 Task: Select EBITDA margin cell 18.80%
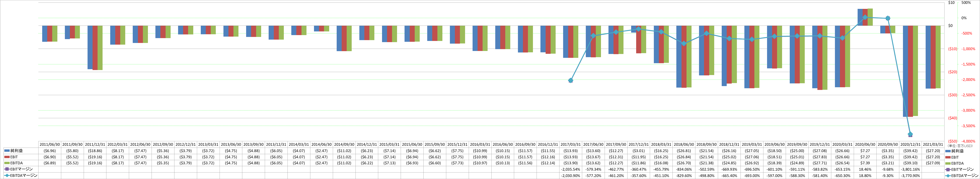point(865,175)
